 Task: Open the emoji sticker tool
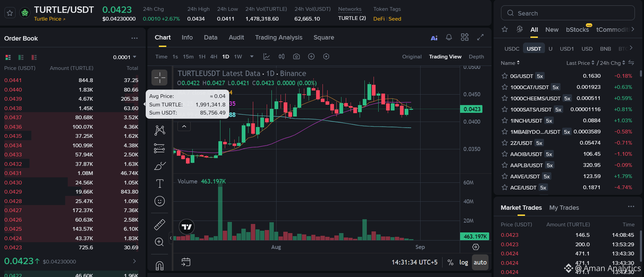pos(160,201)
